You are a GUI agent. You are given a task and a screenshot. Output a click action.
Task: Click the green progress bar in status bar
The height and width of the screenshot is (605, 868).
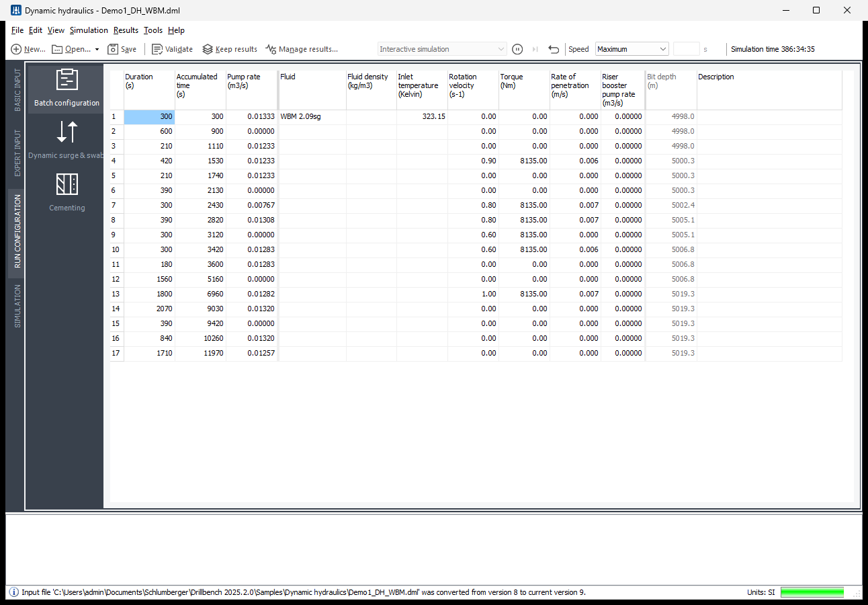coord(812,592)
